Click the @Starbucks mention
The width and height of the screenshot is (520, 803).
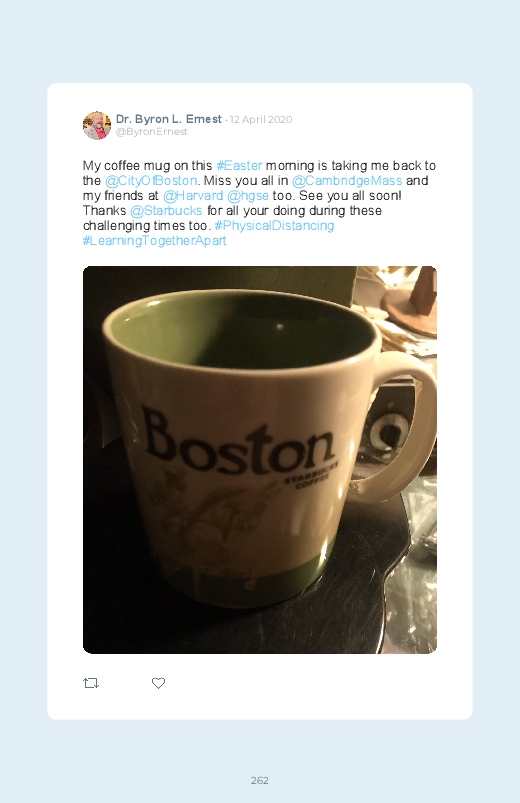166,210
